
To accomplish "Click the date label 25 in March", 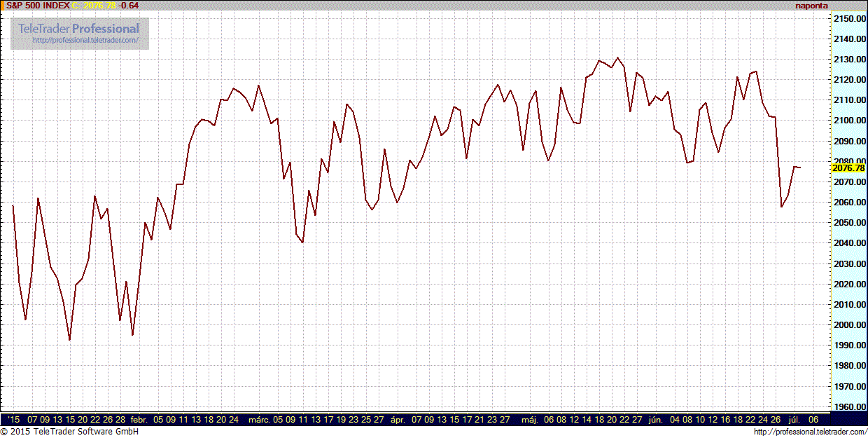I will click(366, 420).
